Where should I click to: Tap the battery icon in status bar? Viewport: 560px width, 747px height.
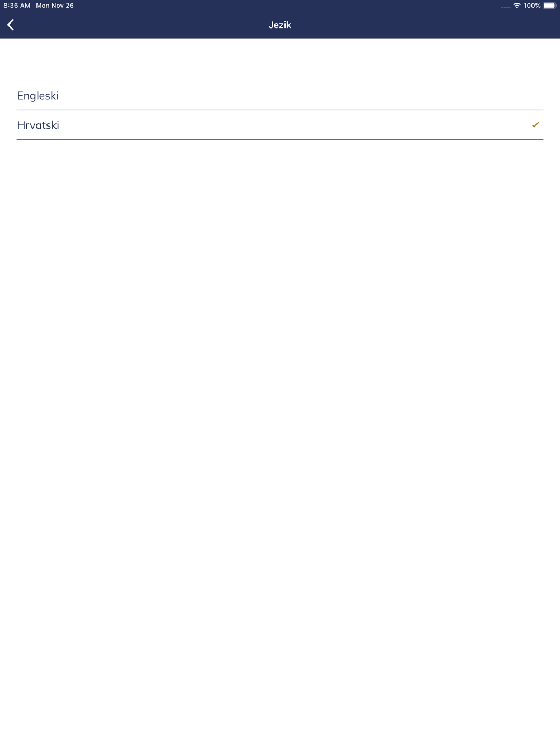(550, 6)
